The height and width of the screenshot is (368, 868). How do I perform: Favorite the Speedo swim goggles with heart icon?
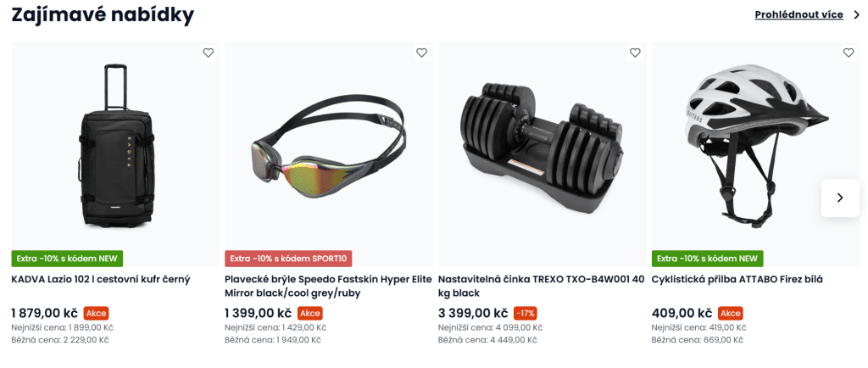(422, 53)
